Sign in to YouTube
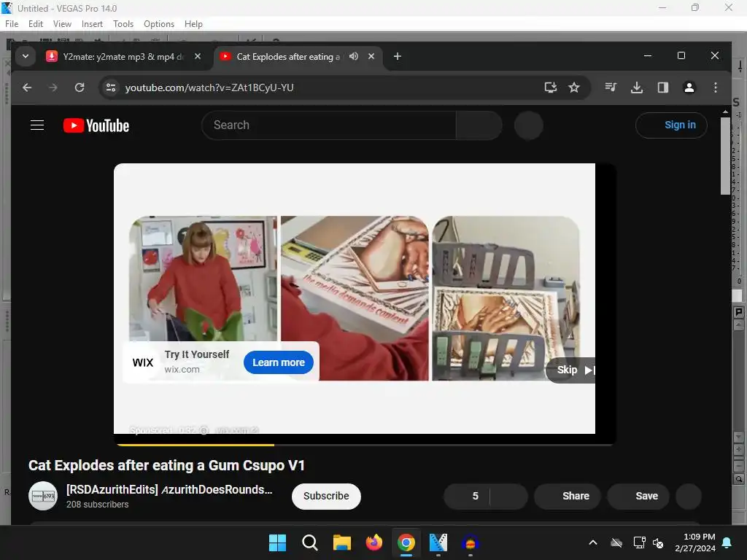The image size is (747, 560). (671, 125)
